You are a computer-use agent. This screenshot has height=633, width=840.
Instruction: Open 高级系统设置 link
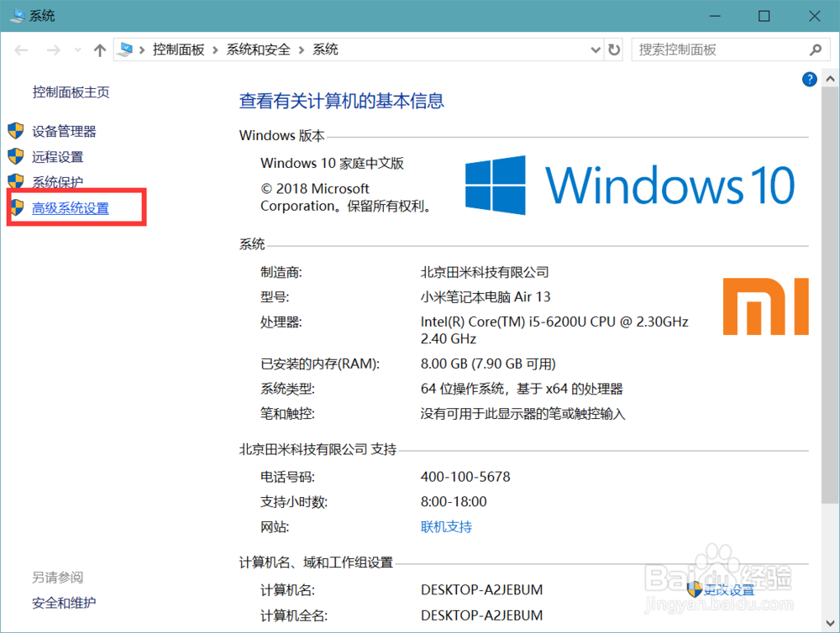point(71,208)
